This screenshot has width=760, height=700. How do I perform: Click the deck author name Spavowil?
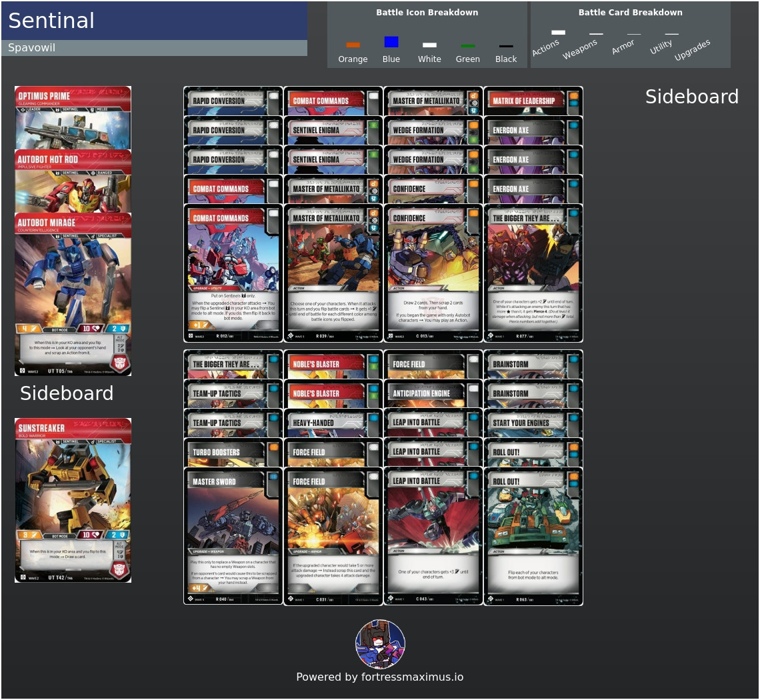click(31, 47)
